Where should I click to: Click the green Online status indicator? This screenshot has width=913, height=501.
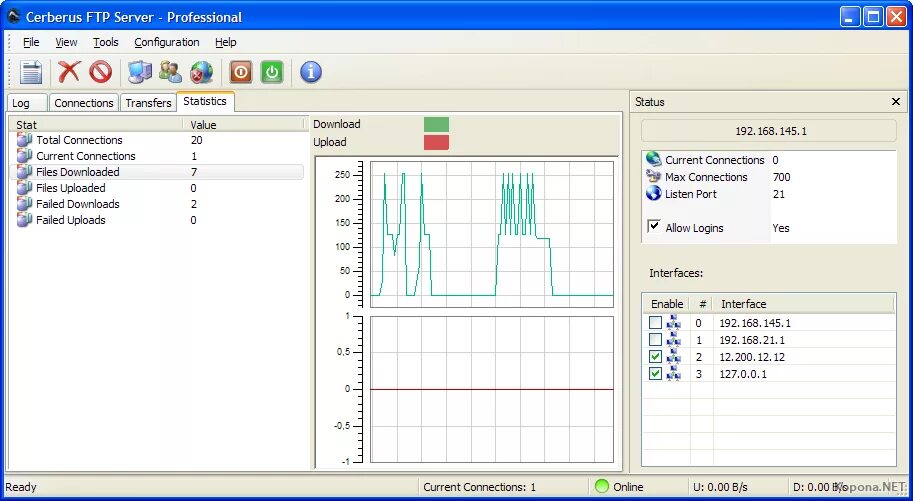602,486
